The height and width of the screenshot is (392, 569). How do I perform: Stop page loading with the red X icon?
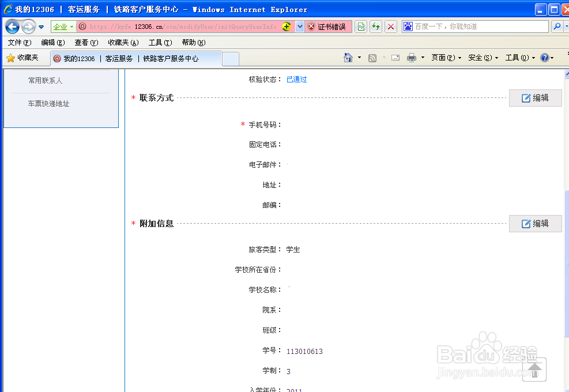coord(390,27)
